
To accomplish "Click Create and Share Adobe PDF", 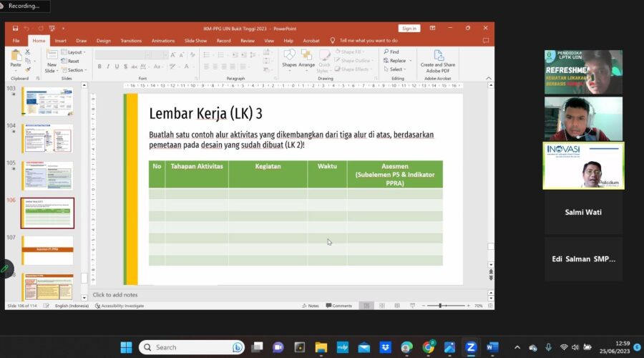I will [438, 61].
